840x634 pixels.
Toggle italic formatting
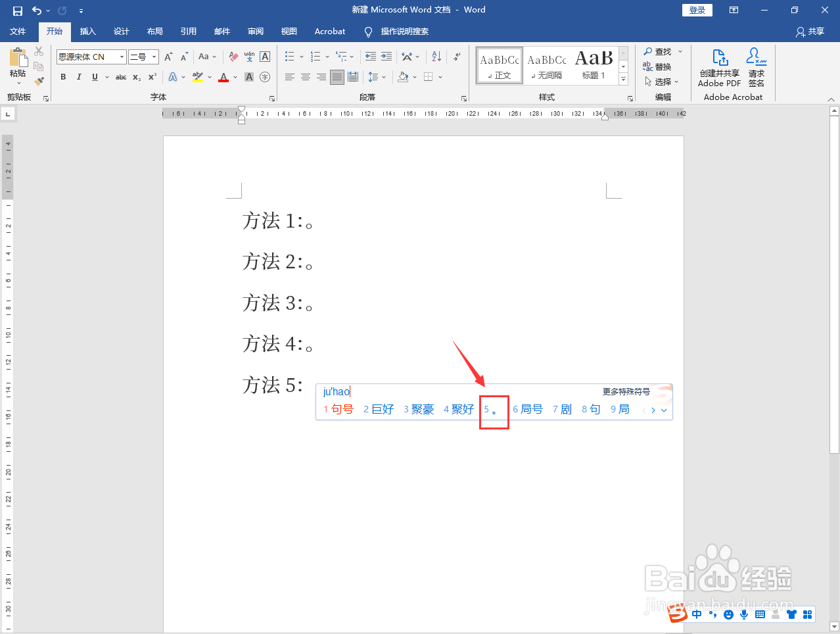tap(79, 77)
